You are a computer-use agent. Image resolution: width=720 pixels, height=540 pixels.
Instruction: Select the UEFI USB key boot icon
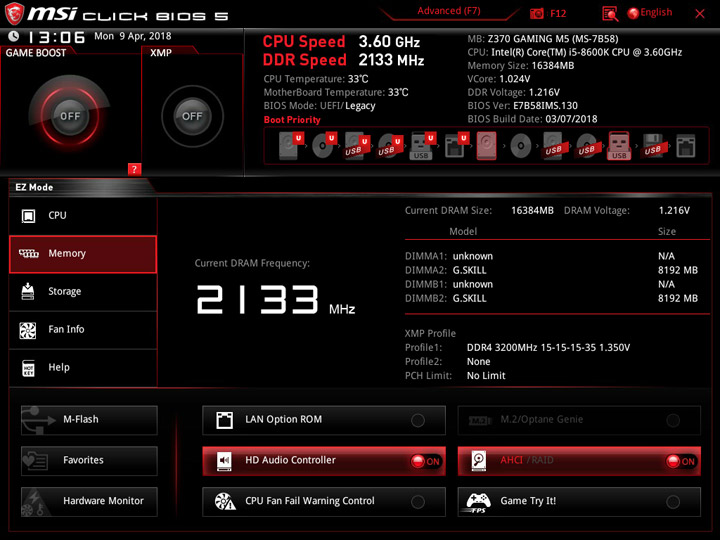[x=423, y=146]
